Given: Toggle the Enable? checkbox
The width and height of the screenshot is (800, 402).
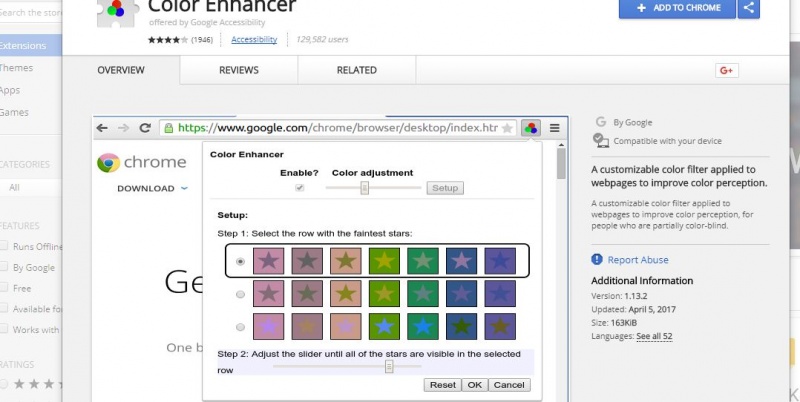Looking at the screenshot, I should 299,188.
